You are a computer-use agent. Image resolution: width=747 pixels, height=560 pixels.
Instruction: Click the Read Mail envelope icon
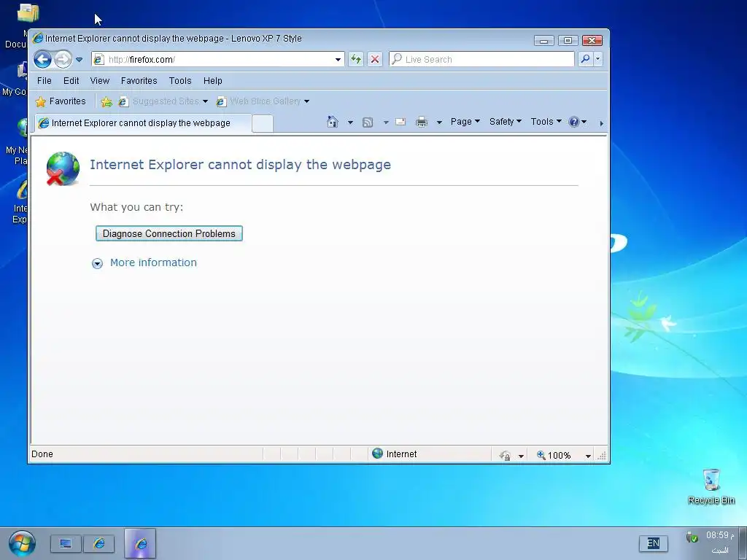tap(400, 122)
